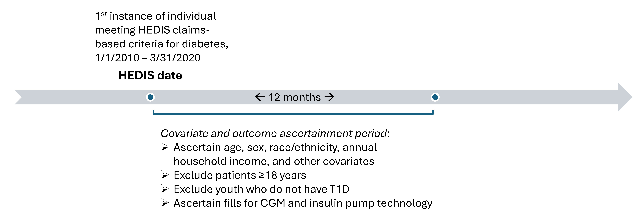
Task: Click the bold "HEDIS date" heading
Action: coord(150,76)
